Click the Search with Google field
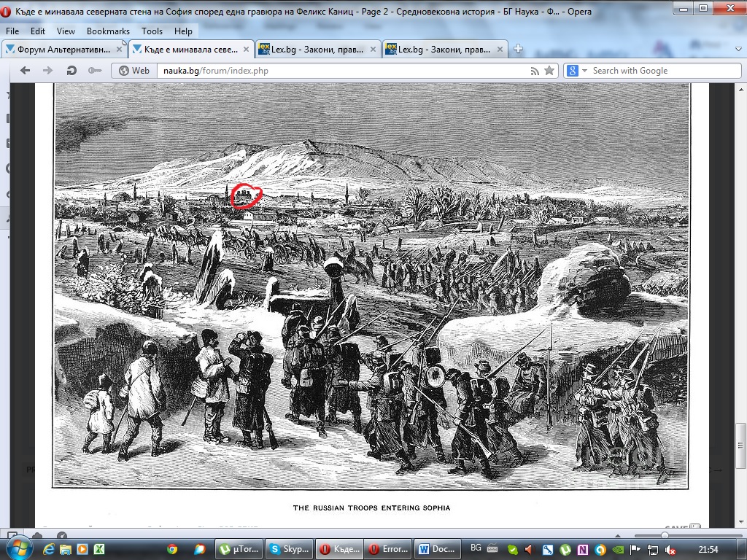This screenshot has height=560, width=747. (665, 71)
